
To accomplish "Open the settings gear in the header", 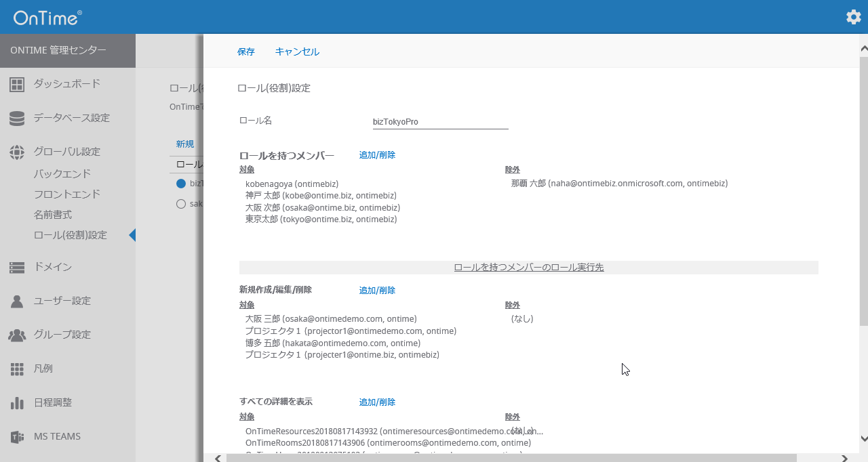I will (x=852, y=17).
